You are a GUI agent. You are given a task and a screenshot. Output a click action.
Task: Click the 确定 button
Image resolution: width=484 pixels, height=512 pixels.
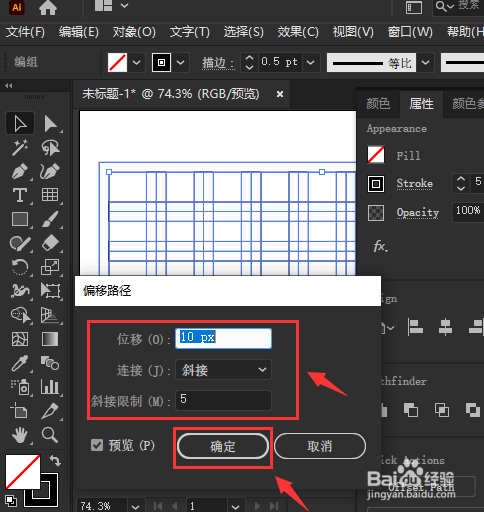click(223, 446)
